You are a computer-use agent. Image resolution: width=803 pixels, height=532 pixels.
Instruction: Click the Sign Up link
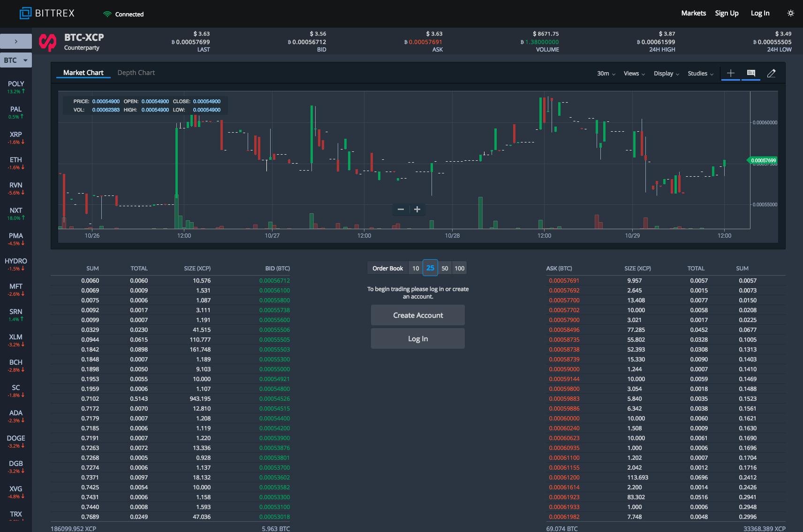click(x=727, y=13)
